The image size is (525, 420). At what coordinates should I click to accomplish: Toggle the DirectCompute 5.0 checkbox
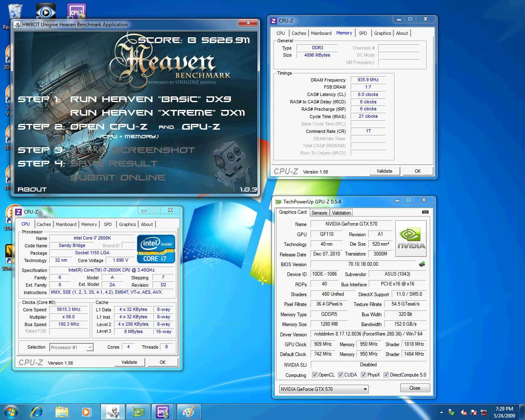point(386,374)
